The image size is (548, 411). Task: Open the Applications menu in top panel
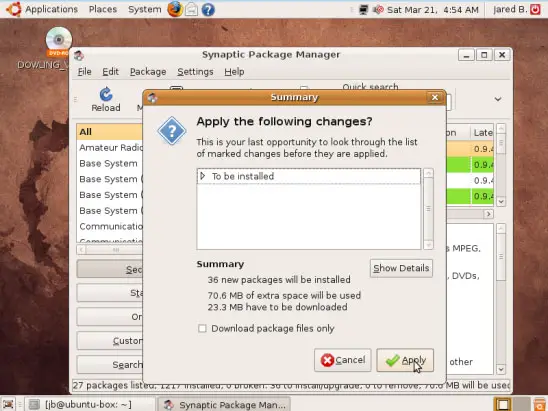point(51,9)
